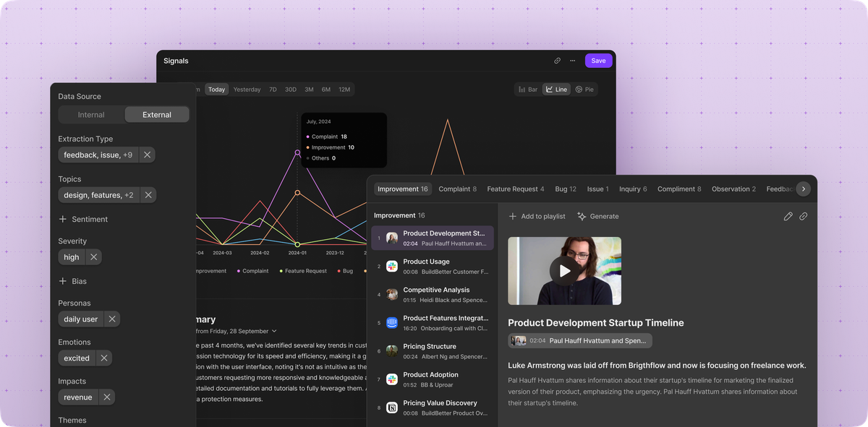Select the 30D time range
868x427 pixels.
[290, 90]
